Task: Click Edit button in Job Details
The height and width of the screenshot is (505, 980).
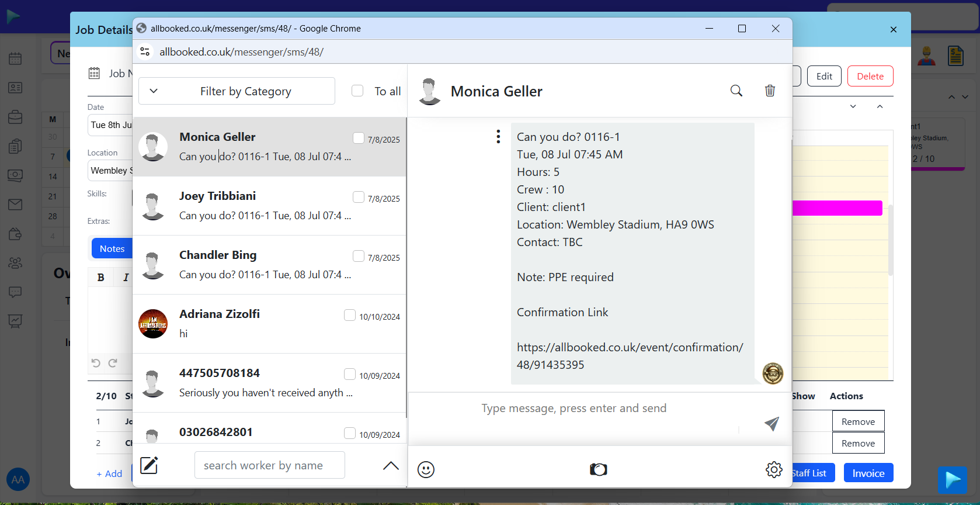Action: (824, 76)
